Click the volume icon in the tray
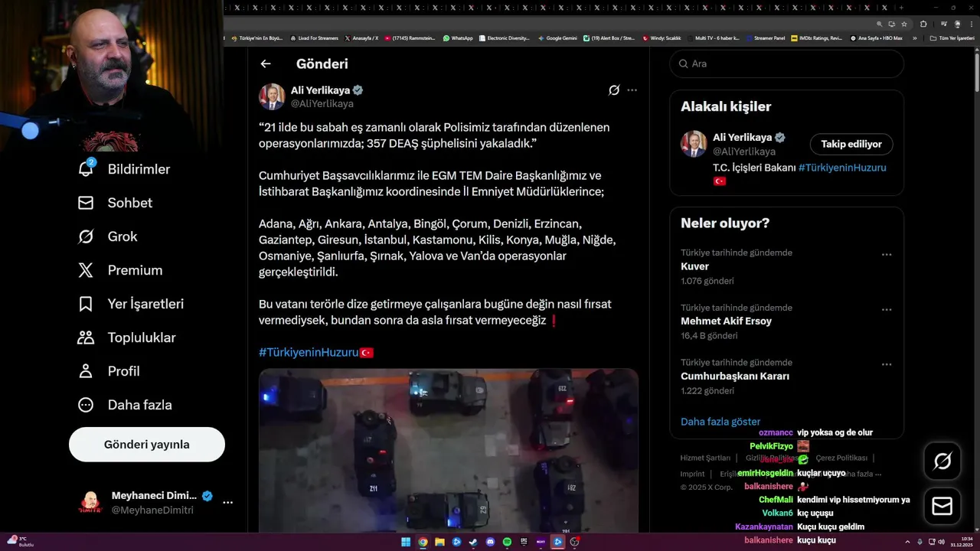This screenshot has height=551, width=980. tap(941, 542)
